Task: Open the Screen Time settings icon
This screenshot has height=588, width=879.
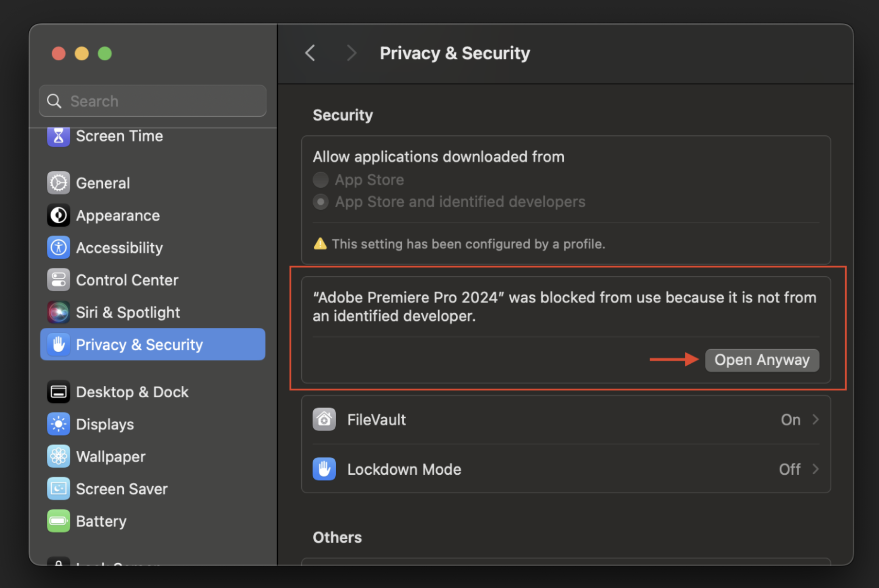Action: click(58, 137)
